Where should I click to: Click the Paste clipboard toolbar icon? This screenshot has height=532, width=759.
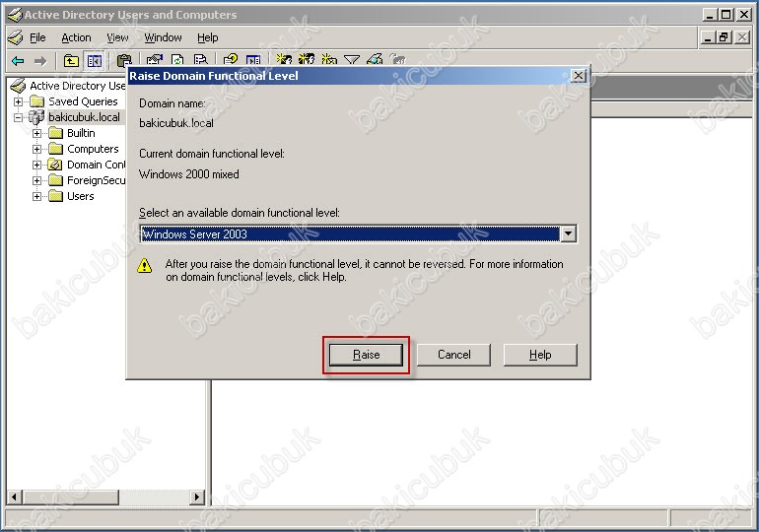tap(124, 61)
